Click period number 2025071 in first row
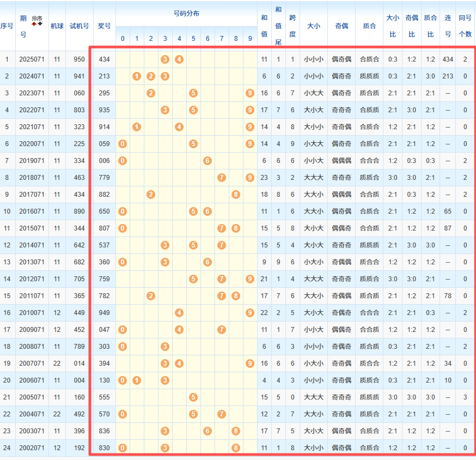This screenshot has width=476, height=460. pyautogui.click(x=31, y=59)
